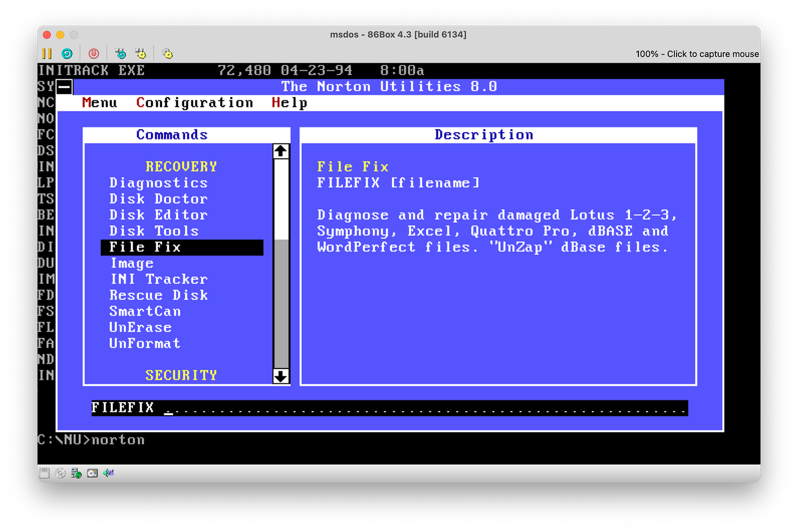Click the INITRACK EXE directory listing line
This screenshot has height=532, width=798.
click(231, 71)
